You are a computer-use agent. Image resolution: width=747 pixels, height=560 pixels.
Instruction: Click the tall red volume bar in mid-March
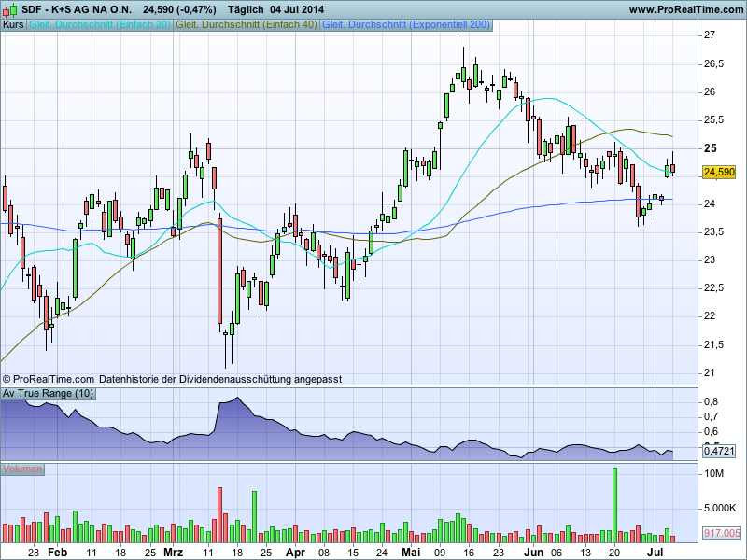[219, 515]
